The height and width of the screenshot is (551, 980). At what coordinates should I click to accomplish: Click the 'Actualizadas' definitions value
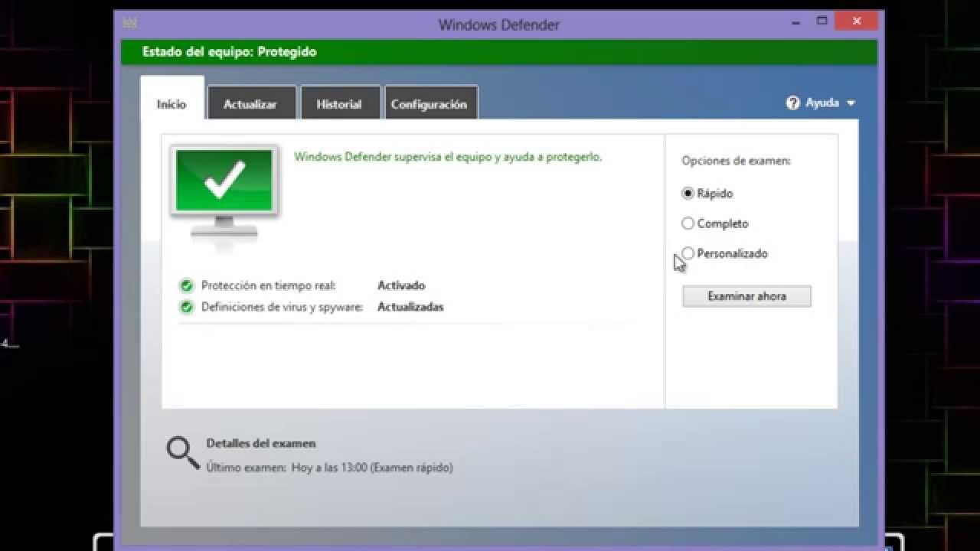(x=410, y=307)
